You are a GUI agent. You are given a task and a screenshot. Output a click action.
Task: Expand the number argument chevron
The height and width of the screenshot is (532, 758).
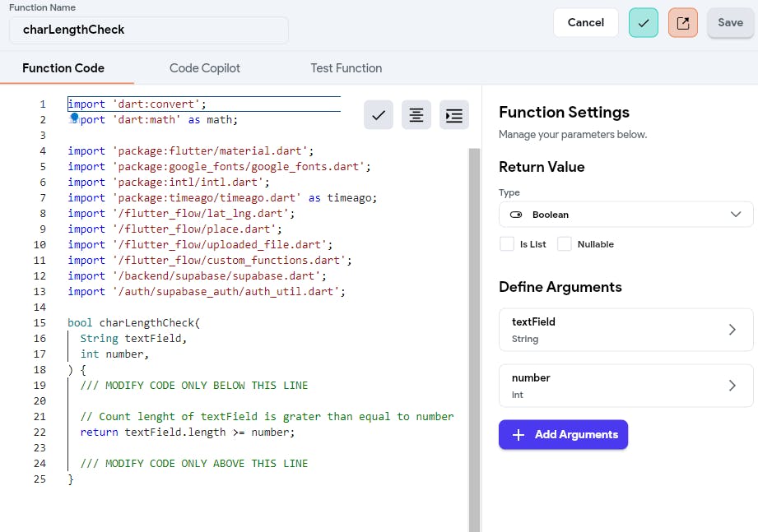(732, 386)
